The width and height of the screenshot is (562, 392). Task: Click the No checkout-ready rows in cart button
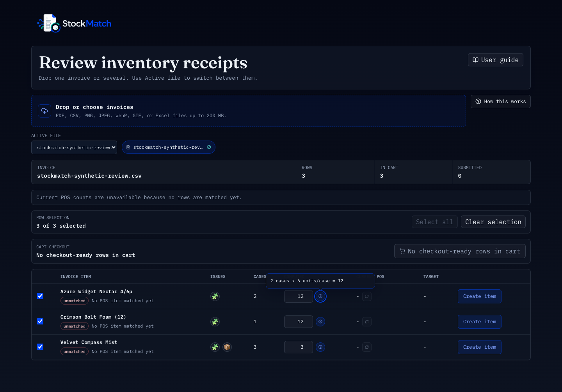click(460, 251)
